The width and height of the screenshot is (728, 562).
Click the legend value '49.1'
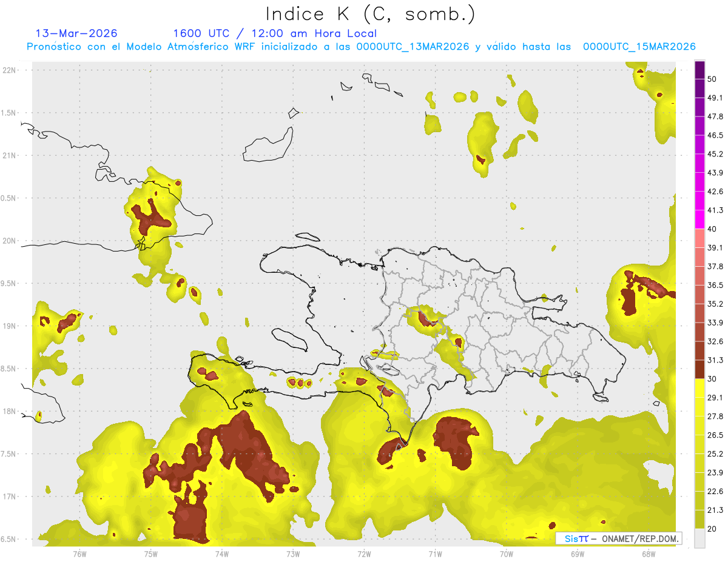pos(715,98)
